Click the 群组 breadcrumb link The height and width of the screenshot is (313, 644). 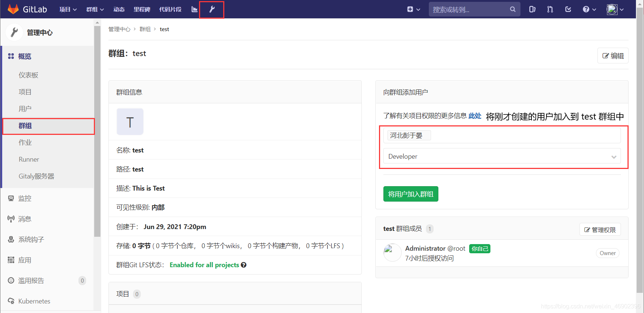click(145, 29)
